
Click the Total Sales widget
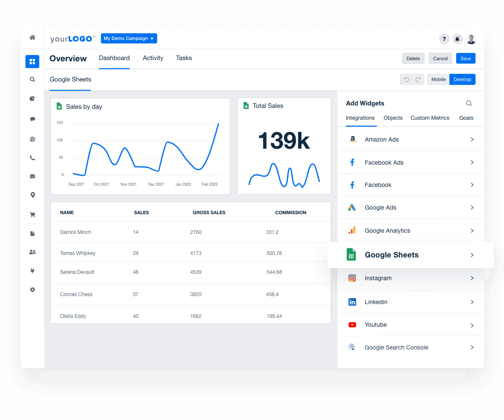pos(284,146)
